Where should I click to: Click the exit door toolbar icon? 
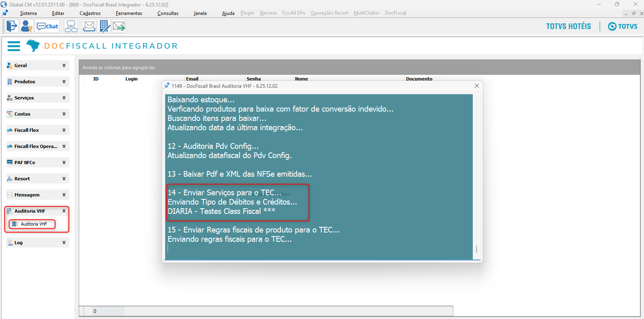(12, 26)
